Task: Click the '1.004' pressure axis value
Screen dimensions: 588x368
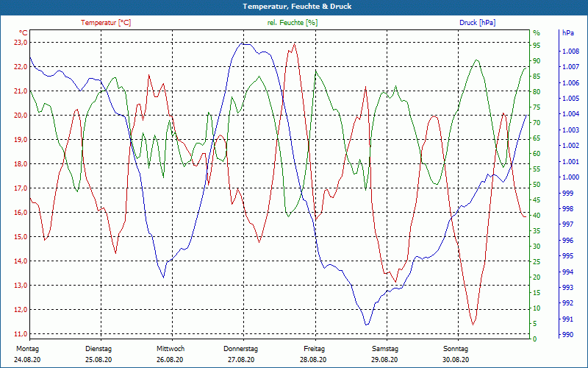Action: (x=571, y=114)
